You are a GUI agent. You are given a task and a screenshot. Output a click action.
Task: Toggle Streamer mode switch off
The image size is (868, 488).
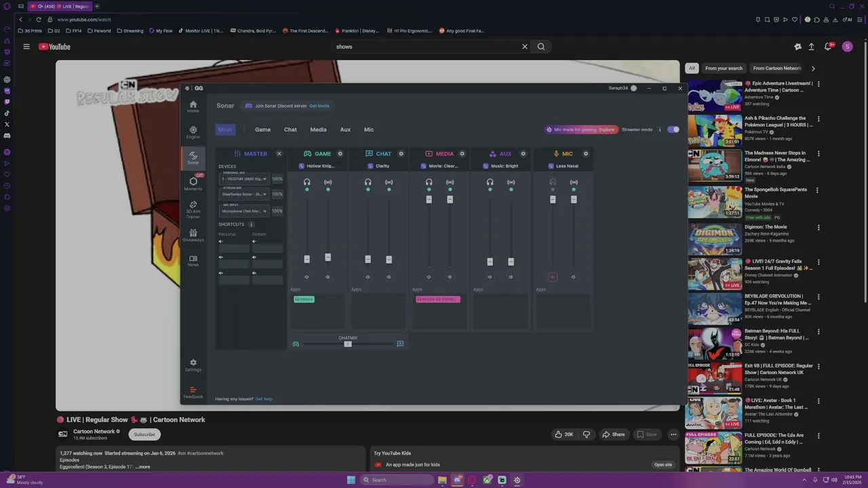click(x=673, y=129)
